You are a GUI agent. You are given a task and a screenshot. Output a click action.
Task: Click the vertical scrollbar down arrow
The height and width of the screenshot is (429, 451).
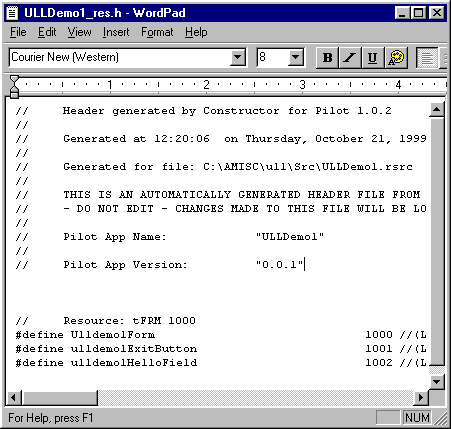(x=436, y=381)
